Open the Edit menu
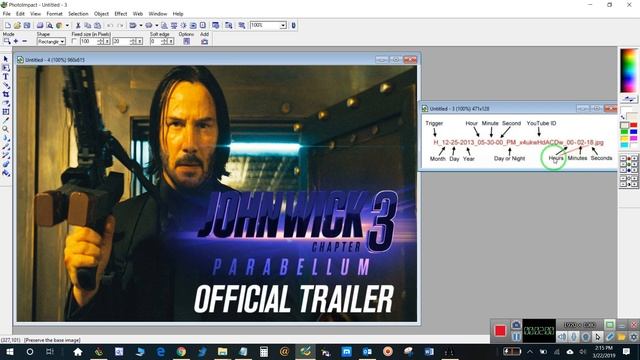Viewport: 640px width, 360px height. click(x=20, y=14)
